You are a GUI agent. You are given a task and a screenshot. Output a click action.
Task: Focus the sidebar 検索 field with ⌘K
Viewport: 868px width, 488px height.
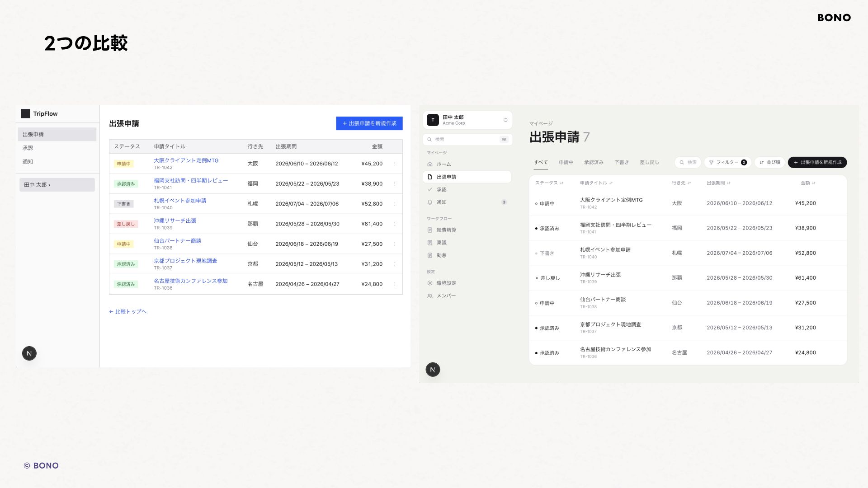(x=467, y=139)
